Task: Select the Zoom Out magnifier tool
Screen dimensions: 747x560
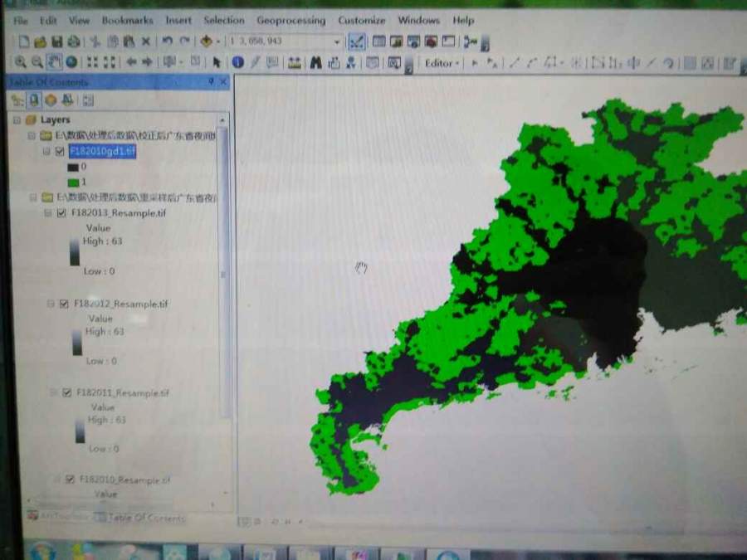Action: point(37,62)
